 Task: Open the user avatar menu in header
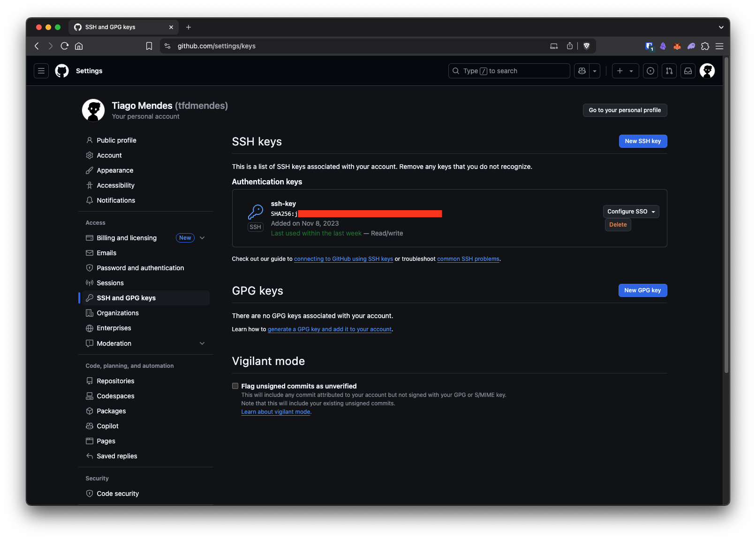(707, 71)
